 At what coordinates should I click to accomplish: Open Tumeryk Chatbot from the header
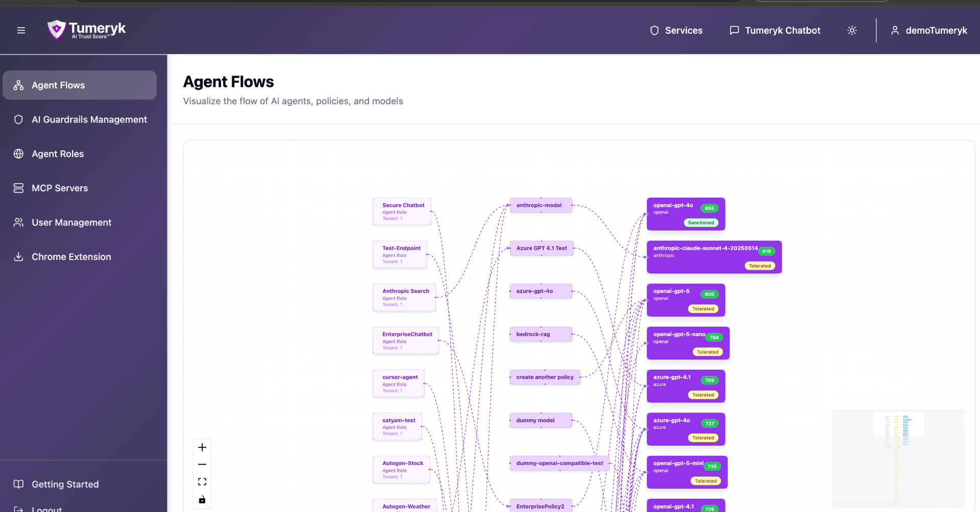coord(775,31)
